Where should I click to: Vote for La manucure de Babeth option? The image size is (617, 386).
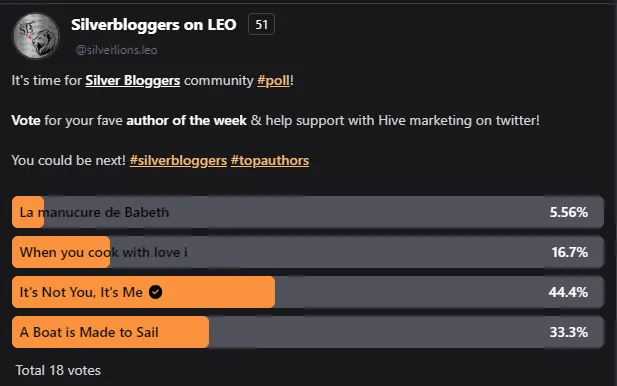pyautogui.click(x=308, y=212)
